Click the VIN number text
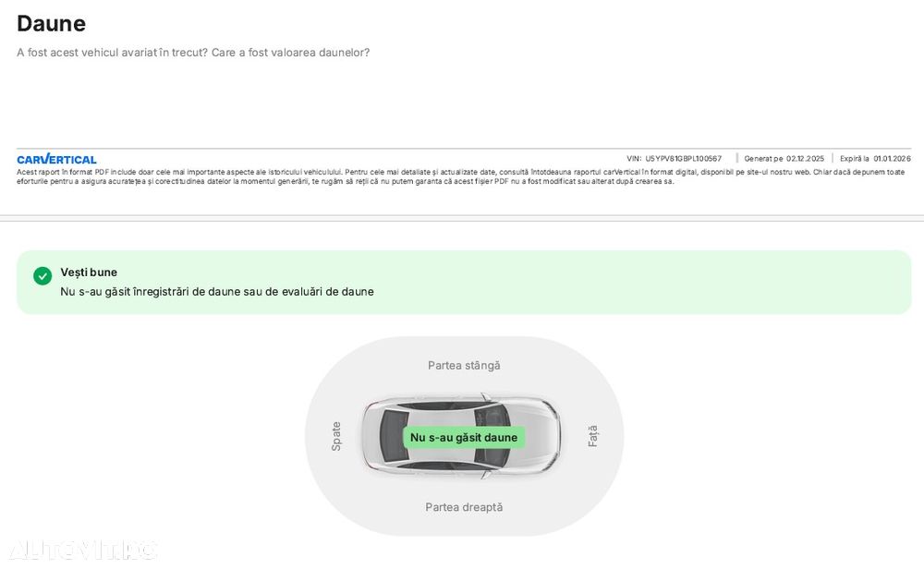This screenshot has width=924, height=569. click(x=683, y=159)
